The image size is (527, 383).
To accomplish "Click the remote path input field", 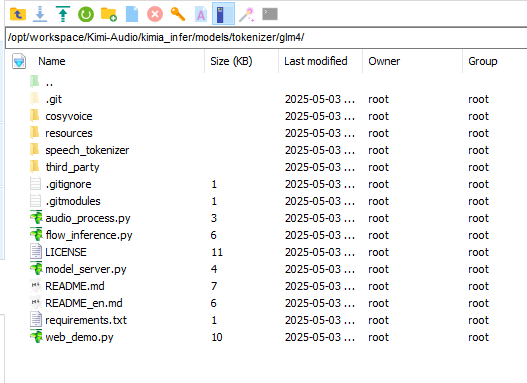I will pyautogui.click(x=266, y=37).
